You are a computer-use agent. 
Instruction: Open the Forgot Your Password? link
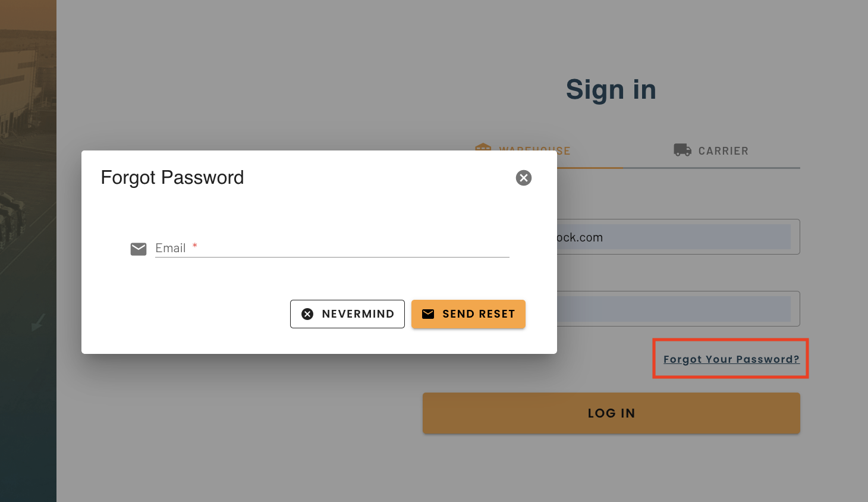click(x=731, y=359)
